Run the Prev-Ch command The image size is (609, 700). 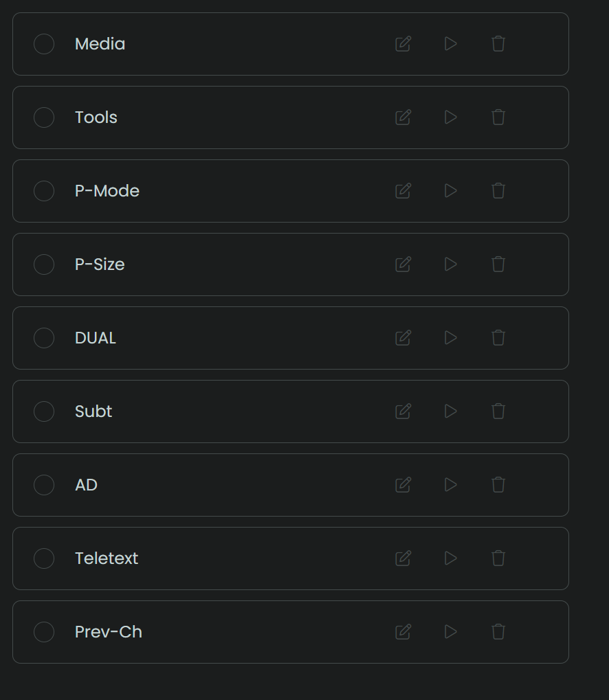[x=451, y=632]
